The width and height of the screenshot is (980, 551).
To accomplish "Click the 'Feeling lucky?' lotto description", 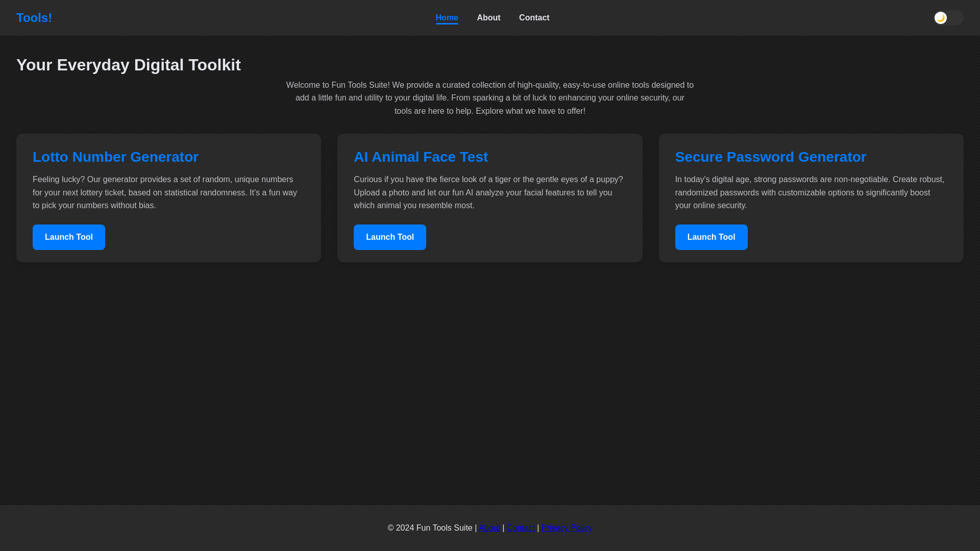I will pyautogui.click(x=165, y=192).
